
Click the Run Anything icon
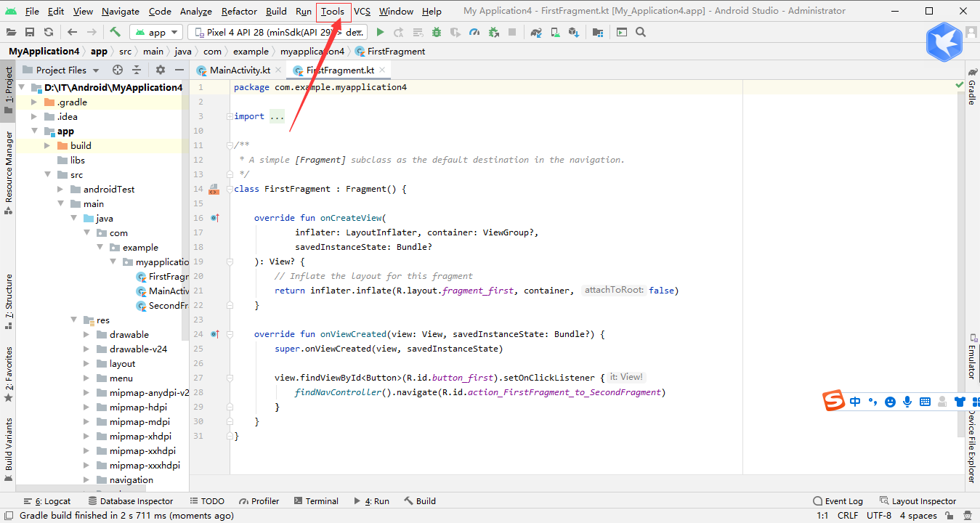622,32
